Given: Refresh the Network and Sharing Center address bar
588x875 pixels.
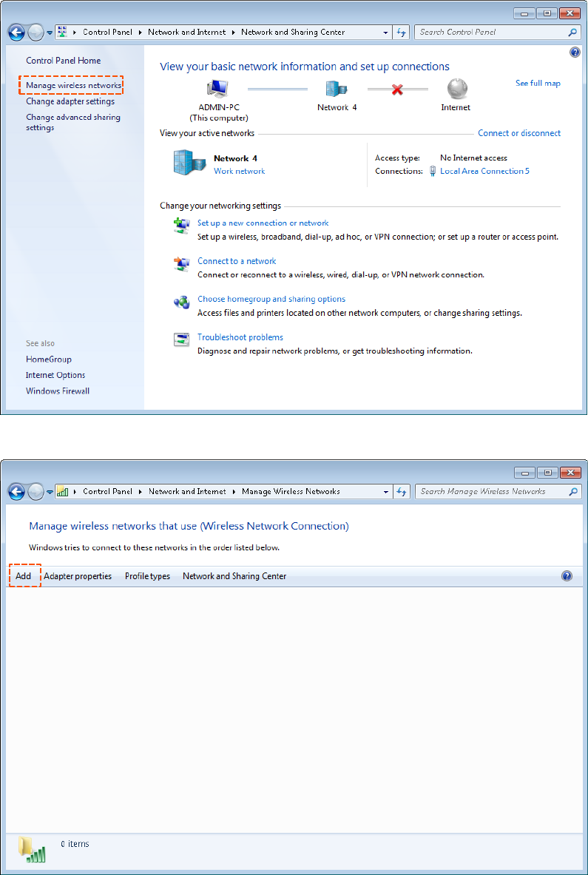Looking at the screenshot, I should click(x=401, y=33).
